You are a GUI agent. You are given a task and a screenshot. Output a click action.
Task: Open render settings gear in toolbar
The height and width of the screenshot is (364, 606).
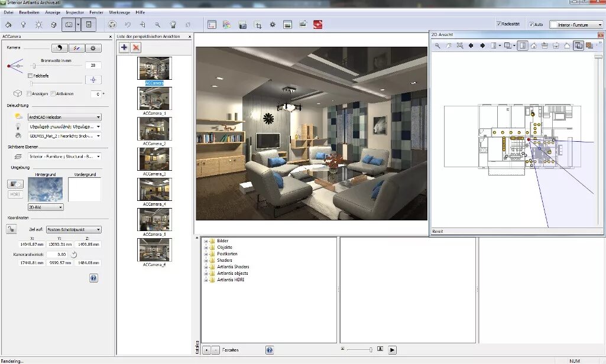point(273,25)
